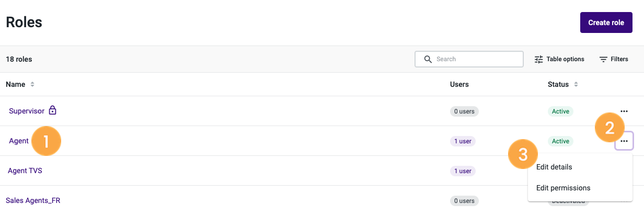
Task: Click the 1 user badge for Agent
Action: (463, 141)
